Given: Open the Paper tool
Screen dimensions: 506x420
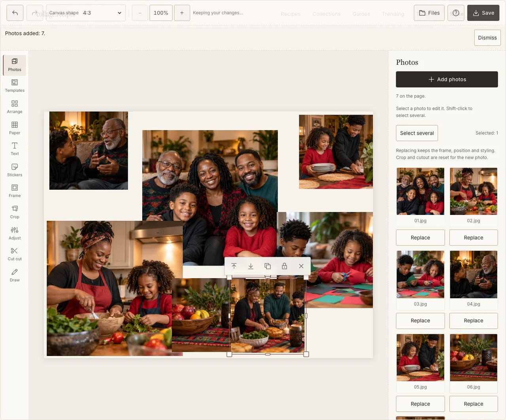Looking at the screenshot, I should click(x=15, y=128).
